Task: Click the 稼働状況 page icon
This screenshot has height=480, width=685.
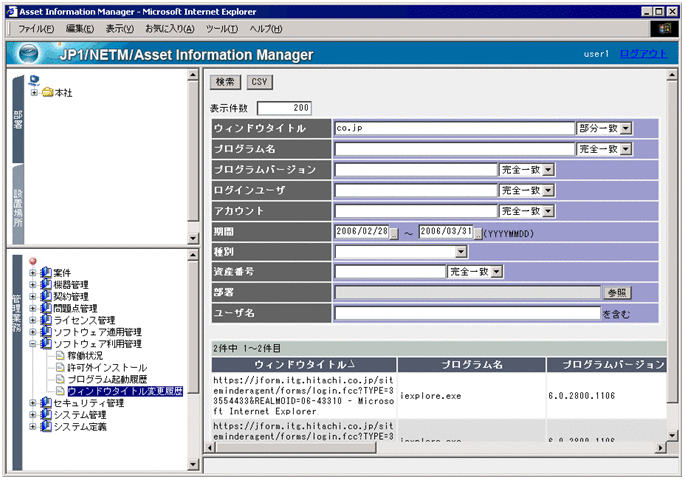Action: (60, 356)
